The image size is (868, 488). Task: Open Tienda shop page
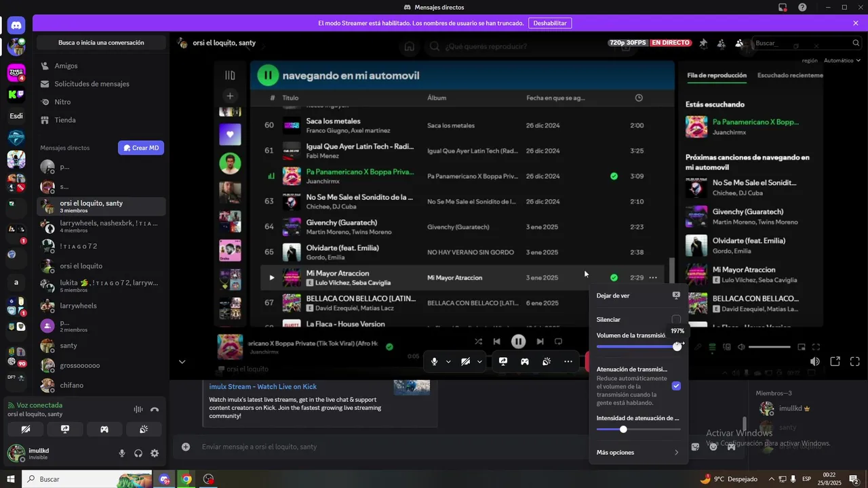[x=100, y=120]
